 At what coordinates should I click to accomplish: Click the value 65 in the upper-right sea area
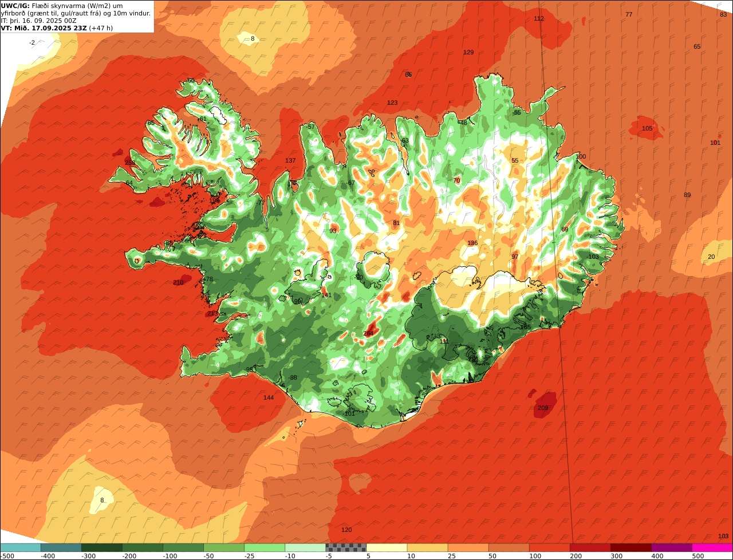[697, 46]
